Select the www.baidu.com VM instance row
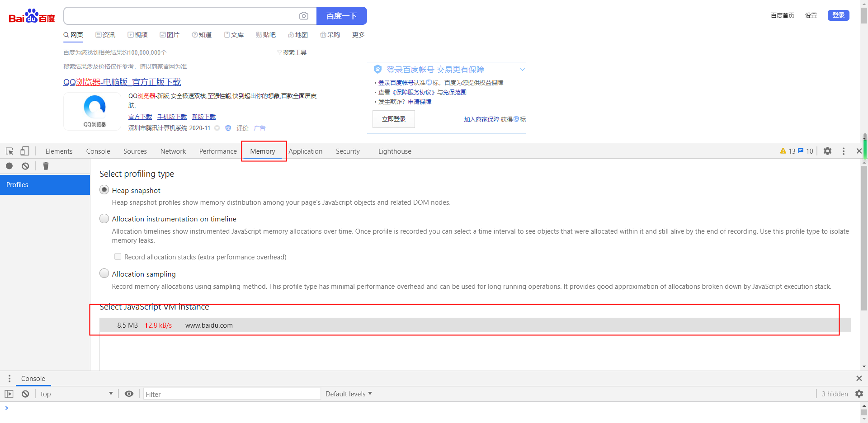 (475, 325)
